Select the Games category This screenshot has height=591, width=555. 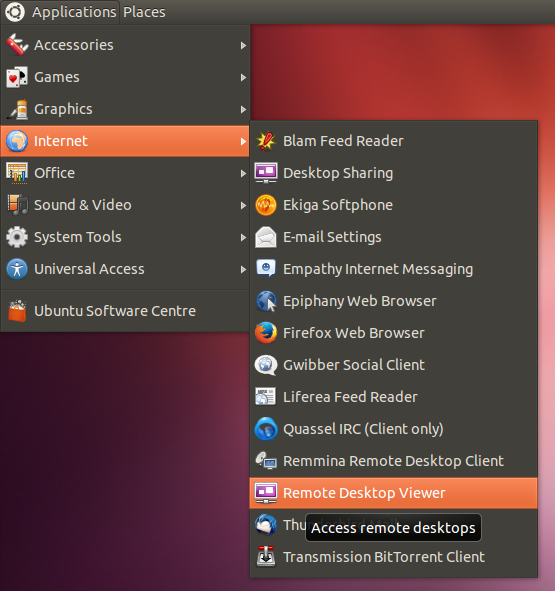pos(125,77)
